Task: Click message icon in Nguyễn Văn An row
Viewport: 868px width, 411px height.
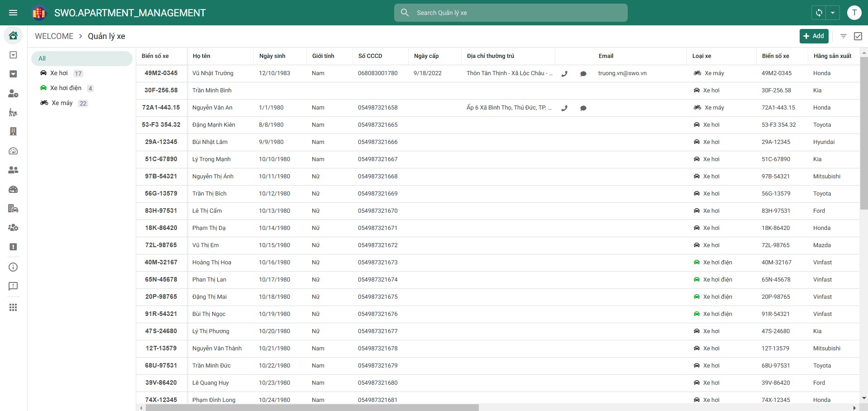Action: coord(583,108)
